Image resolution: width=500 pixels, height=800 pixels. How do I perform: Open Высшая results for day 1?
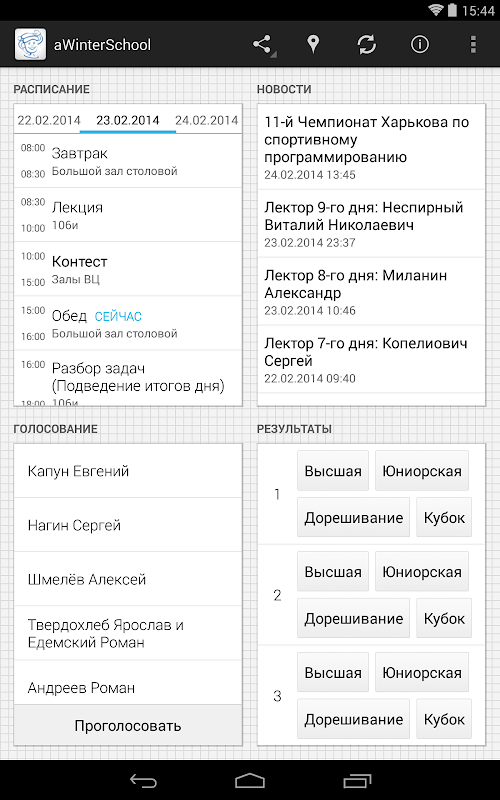[x=333, y=470]
